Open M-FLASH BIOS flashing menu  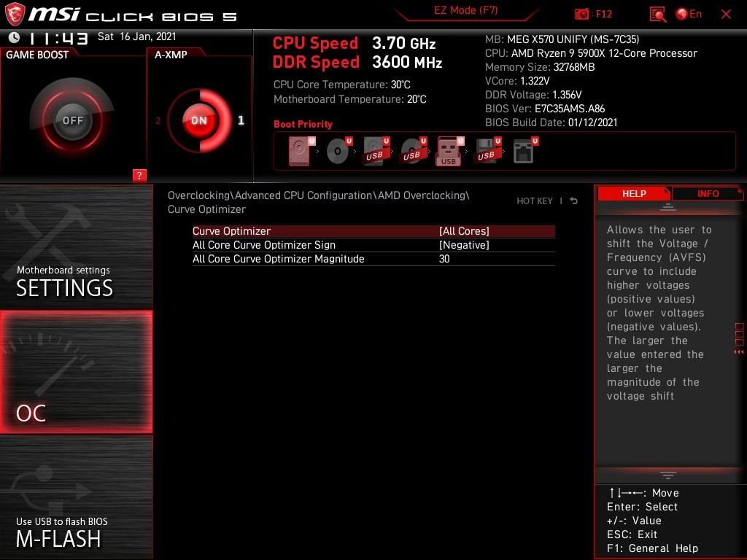pos(76,497)
